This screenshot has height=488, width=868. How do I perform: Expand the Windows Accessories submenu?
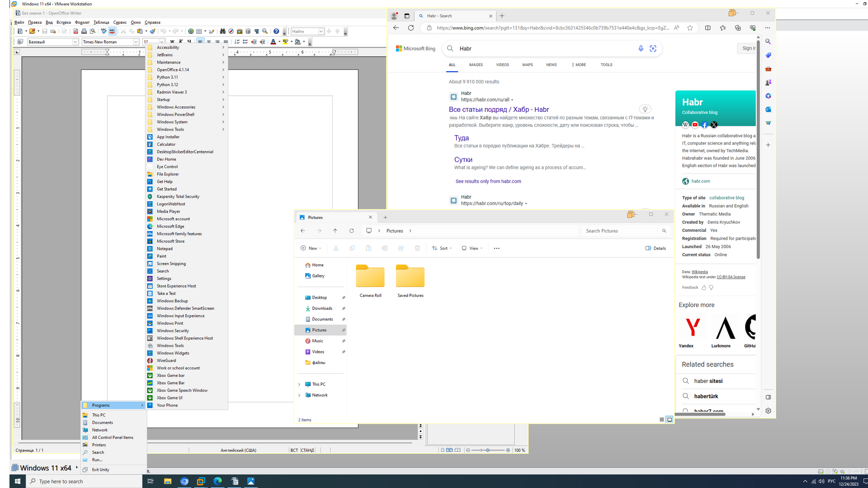click(186, 107)
